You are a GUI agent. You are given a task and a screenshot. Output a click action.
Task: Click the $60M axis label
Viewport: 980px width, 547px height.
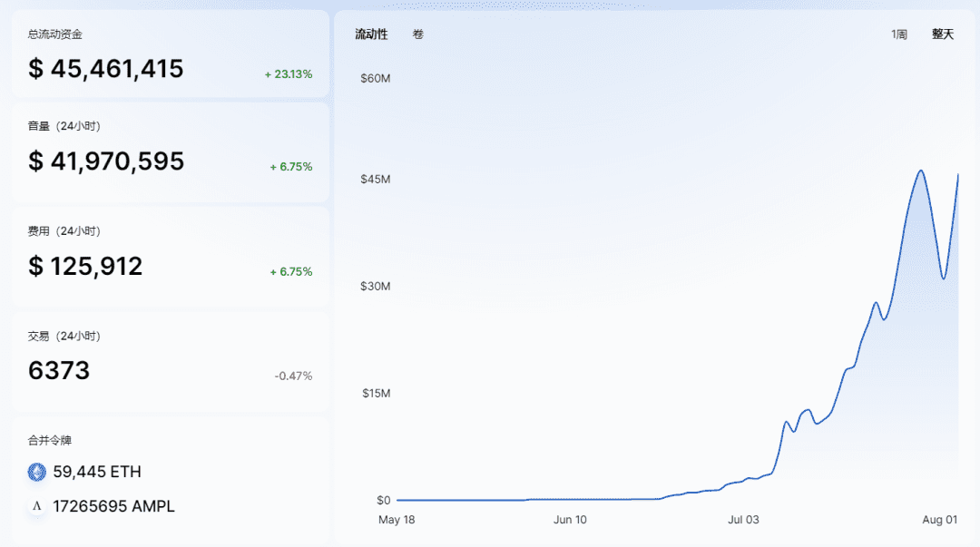point(375,78)
